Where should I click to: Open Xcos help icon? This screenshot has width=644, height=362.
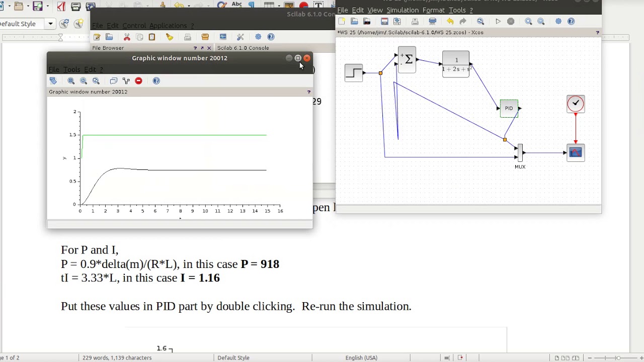[x=571, y=22]
